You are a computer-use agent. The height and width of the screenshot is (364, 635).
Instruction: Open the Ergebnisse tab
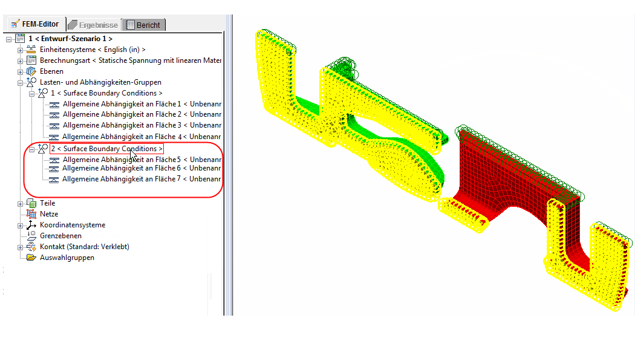tap(94, 25)
